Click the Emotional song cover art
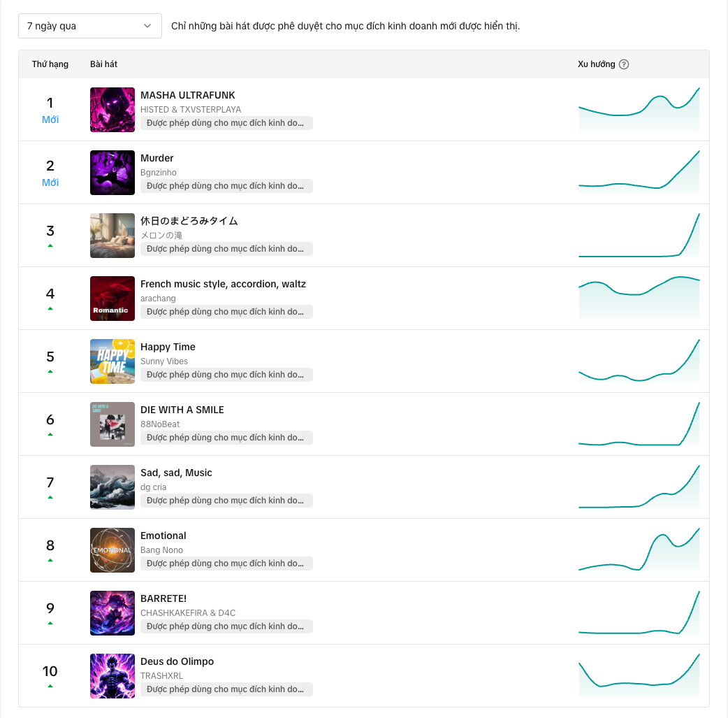The height and width of the screenshot is (718, 728). [112, 550]
